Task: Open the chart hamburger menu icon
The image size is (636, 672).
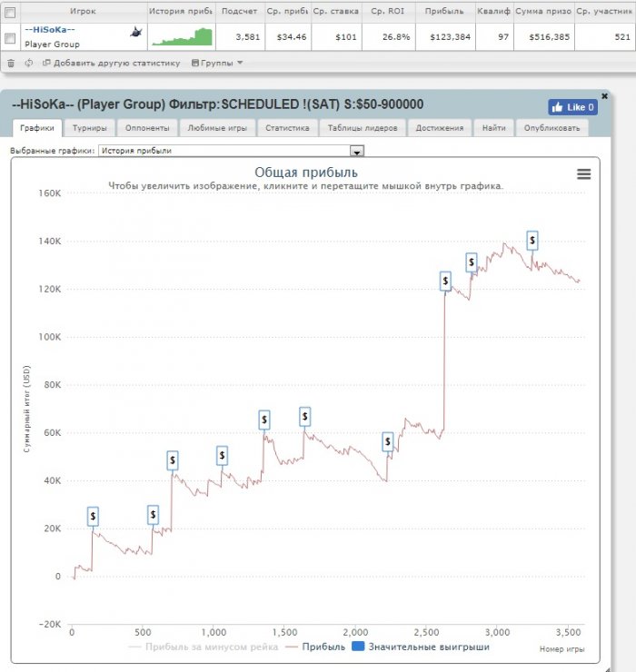Action: pyautogui.click(x=583, y=174)
